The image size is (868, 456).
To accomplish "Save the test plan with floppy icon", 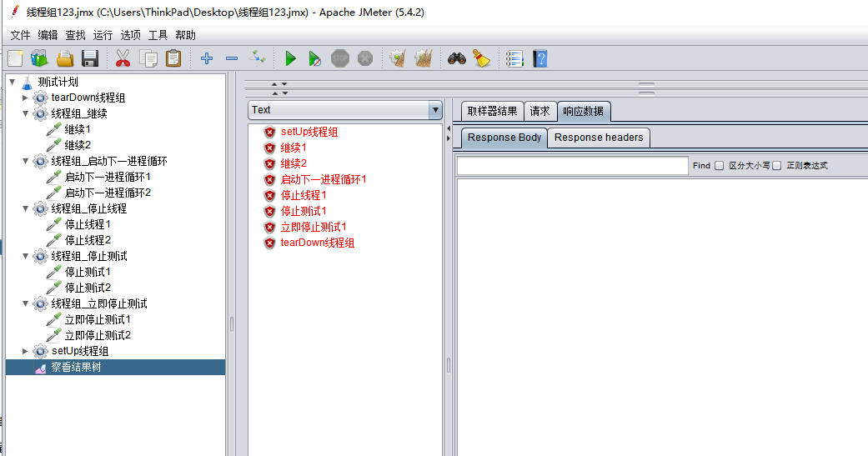I will [90, 58].
